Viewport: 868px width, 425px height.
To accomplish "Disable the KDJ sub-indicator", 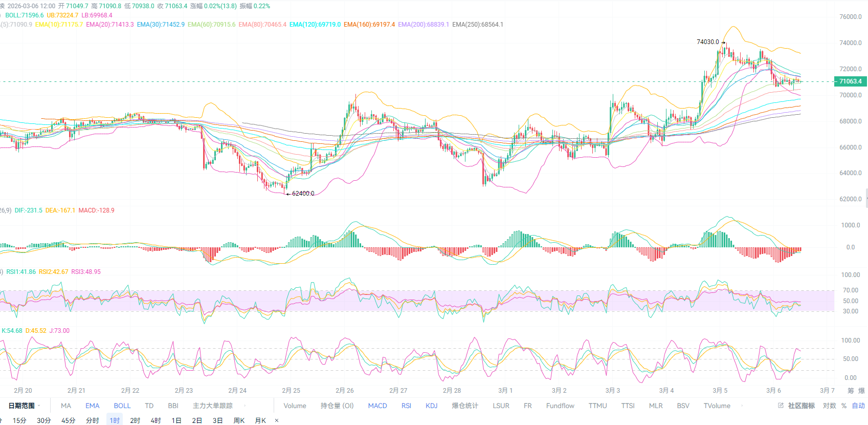I will click(431, 406).
